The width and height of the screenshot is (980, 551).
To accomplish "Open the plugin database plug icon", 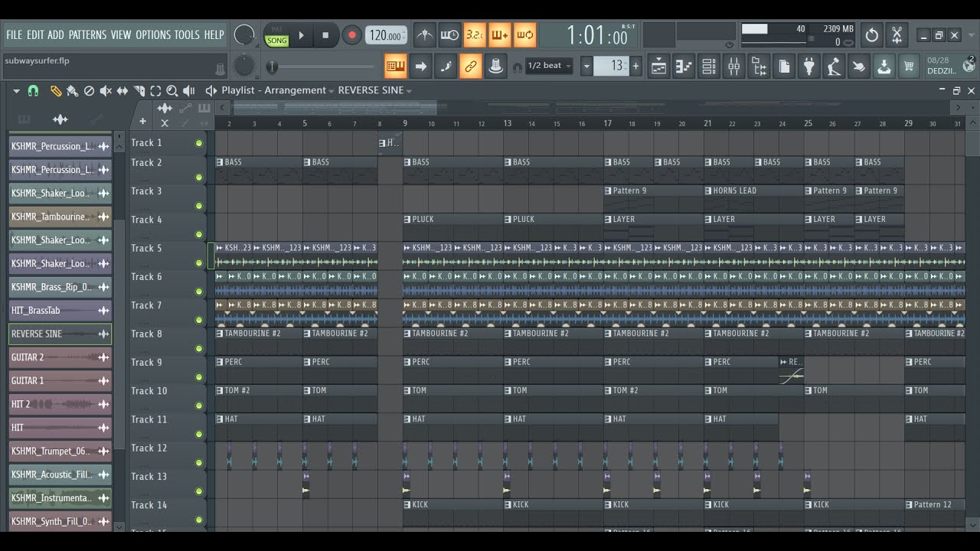I will coord(808,67).
